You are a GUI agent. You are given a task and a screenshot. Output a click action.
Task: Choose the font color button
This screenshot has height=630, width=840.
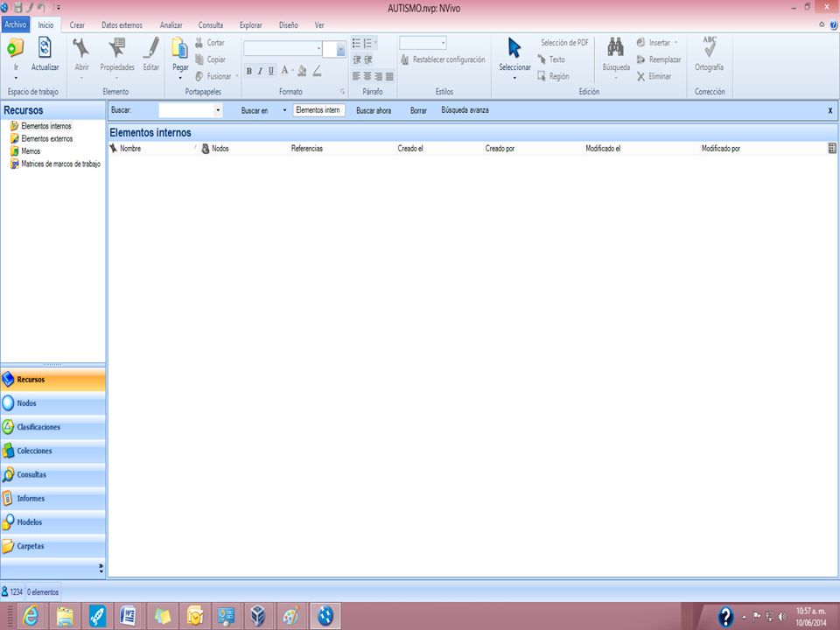(x=284, y=71)
